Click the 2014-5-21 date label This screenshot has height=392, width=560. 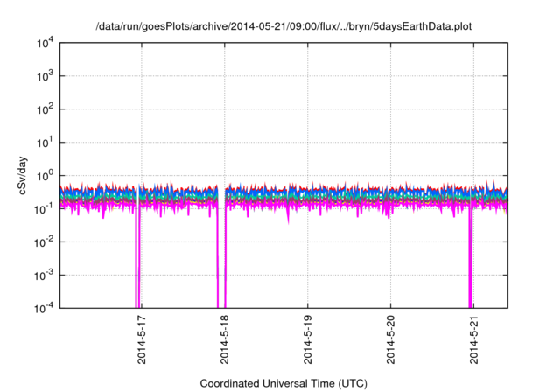point(474,339)
